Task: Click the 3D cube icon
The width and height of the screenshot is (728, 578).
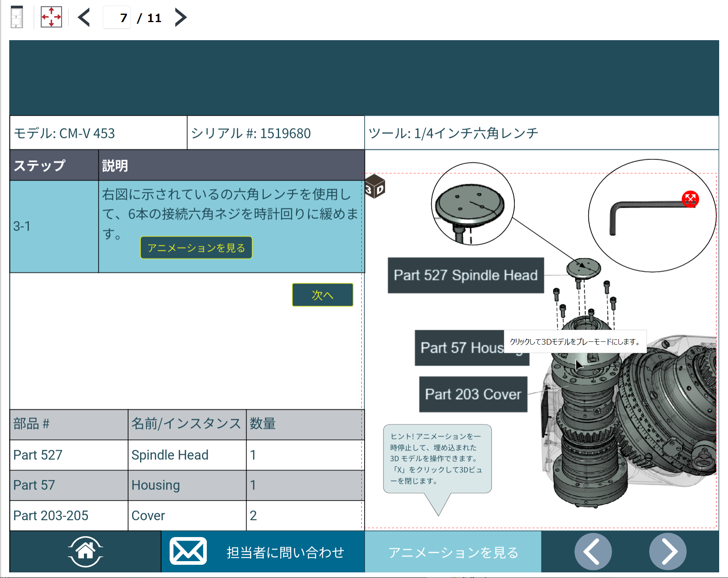Action: click(x=375, y=186)
